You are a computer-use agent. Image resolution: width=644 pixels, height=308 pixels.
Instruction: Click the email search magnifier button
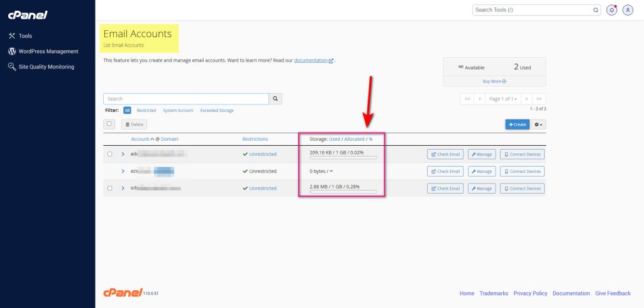click(275, 99)
